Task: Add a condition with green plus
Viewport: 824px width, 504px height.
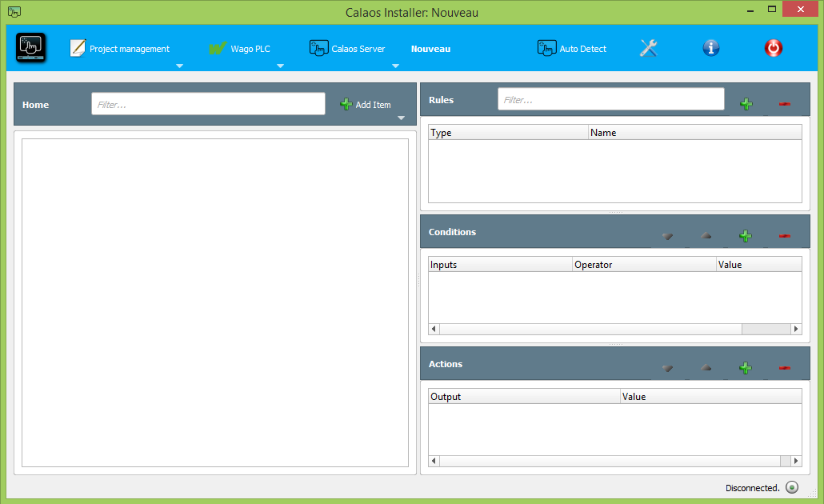Action: click(x=745, y=236)
